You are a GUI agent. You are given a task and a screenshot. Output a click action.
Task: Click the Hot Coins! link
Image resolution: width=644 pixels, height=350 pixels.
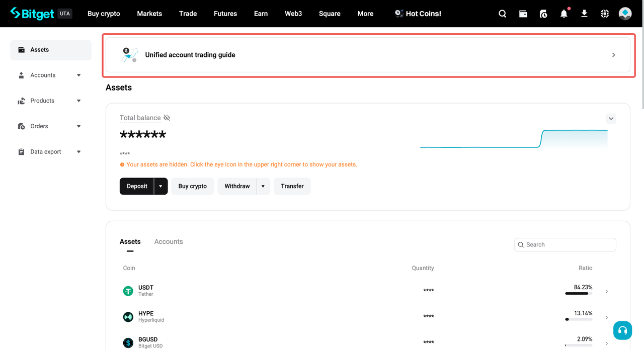point(424,14)
